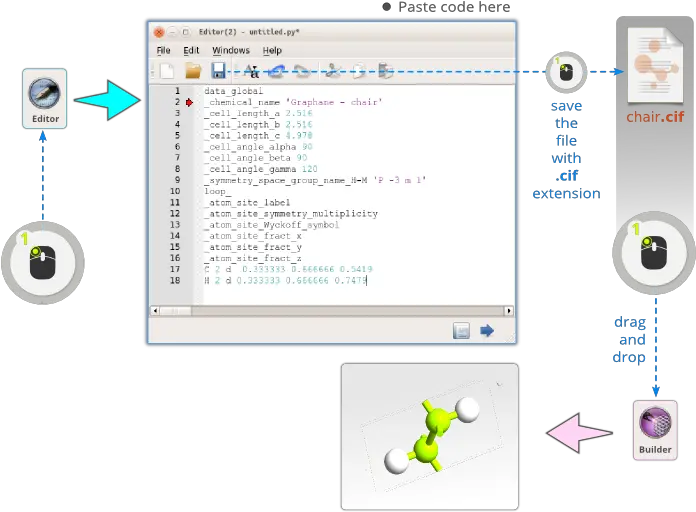Click the greyed Redo arrow icon
The height and width of the screenshot is (512, 696).
[x=303, y=71]
